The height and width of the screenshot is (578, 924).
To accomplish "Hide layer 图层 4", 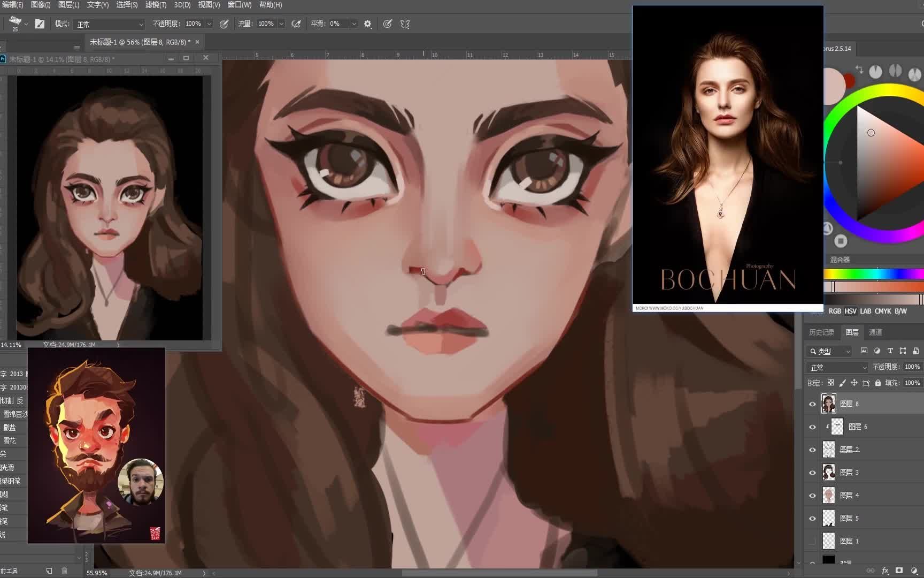I will click(813, 496).
